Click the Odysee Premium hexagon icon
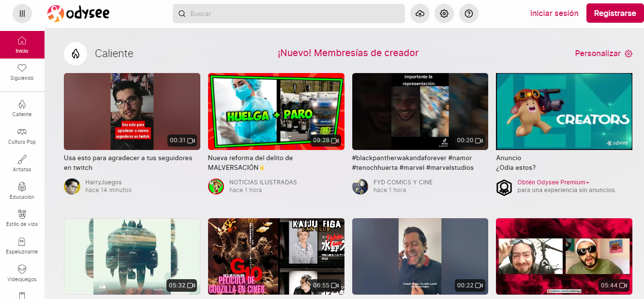Screen dimensions: 644x299 click(x=504, y=187)
